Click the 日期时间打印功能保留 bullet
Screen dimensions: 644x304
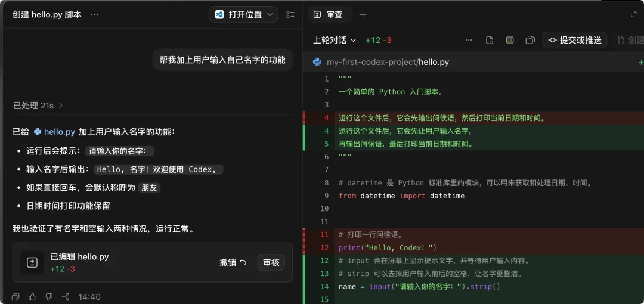coord(68,206)
